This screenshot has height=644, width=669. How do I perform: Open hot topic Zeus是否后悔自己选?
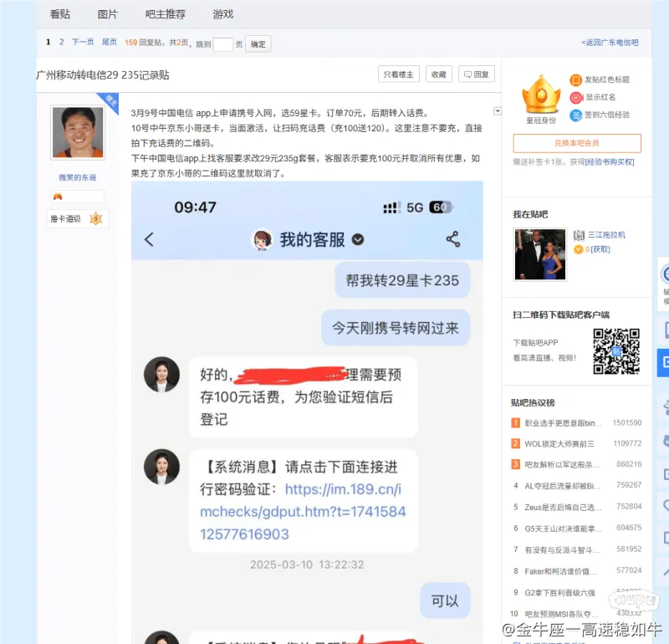click(563, 507)
